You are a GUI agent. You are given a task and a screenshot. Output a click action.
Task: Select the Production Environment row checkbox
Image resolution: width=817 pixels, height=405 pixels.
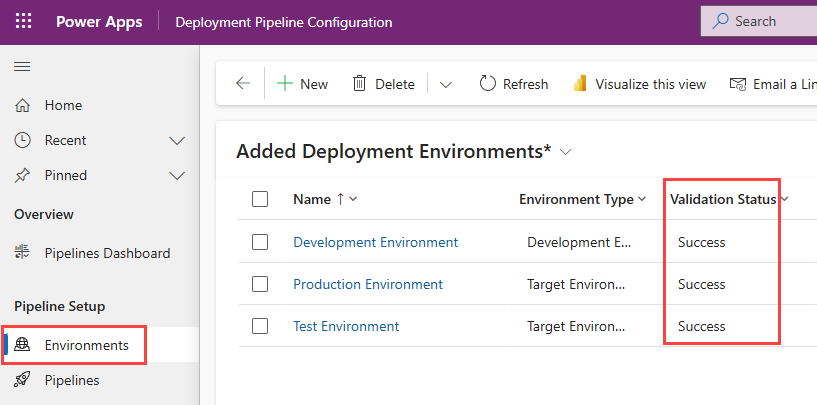click(x=260, y=284)
